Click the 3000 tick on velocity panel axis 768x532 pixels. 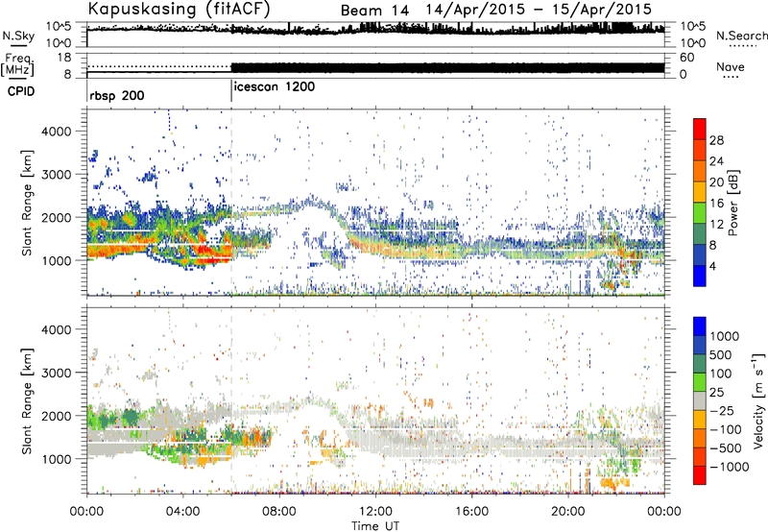(56, 373)
